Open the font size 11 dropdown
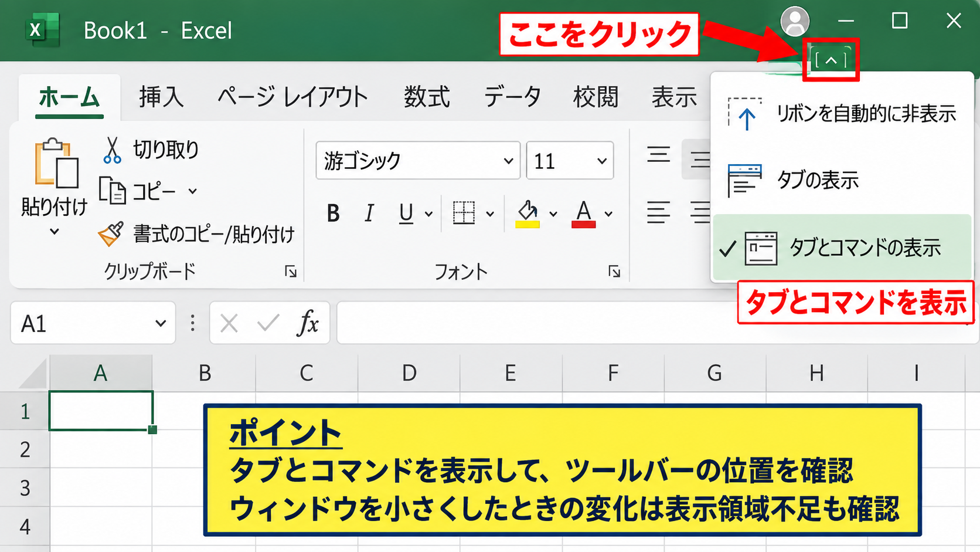Screen dimensions: 980x552 pos(601,161)
